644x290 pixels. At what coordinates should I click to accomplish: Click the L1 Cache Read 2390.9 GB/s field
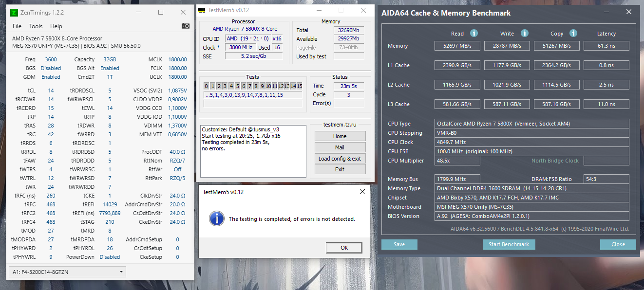coord(457,65)
